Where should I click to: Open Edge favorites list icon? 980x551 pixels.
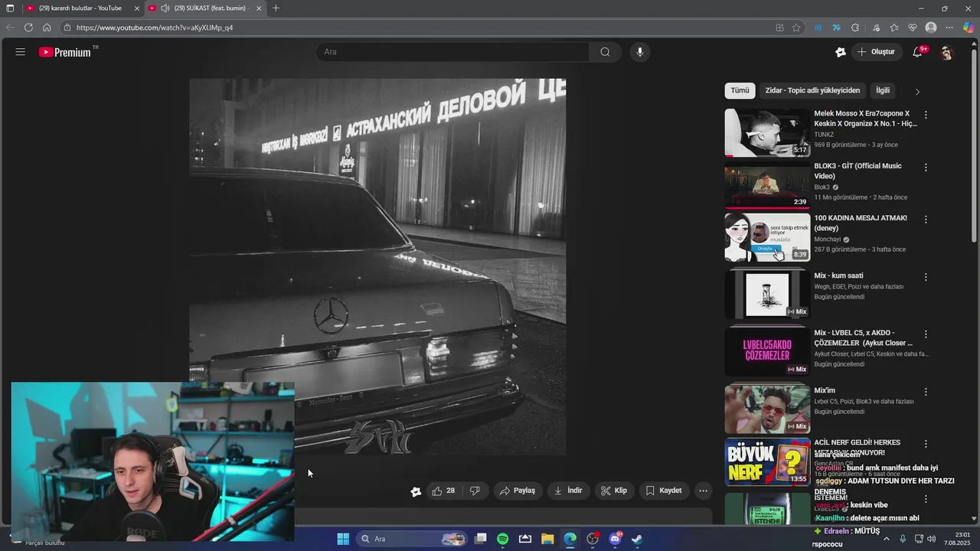pyautogui.click(x=894, y=28)
